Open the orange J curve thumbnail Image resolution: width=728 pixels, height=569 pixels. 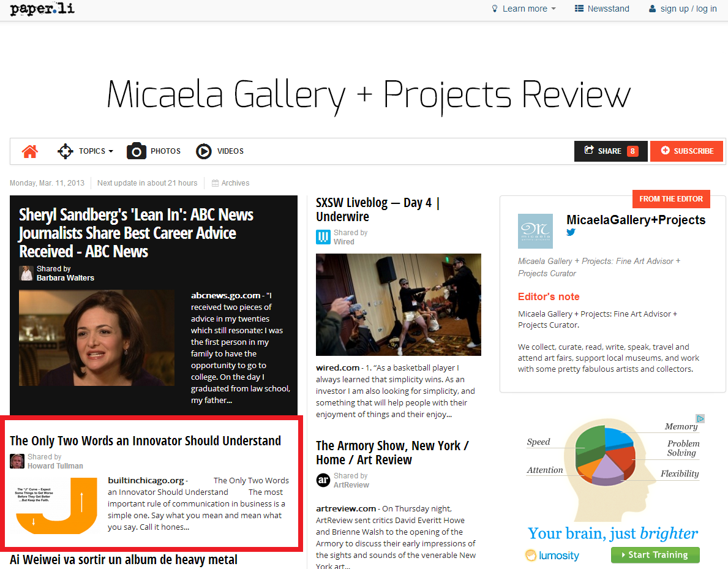click(x=56, y=505)
